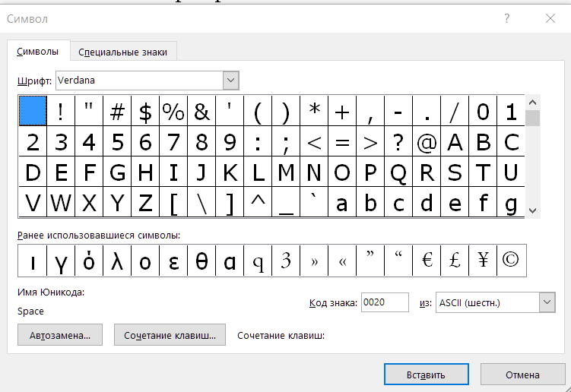
Task: Select the capital letter Z symbol
Action: (145, 202)
